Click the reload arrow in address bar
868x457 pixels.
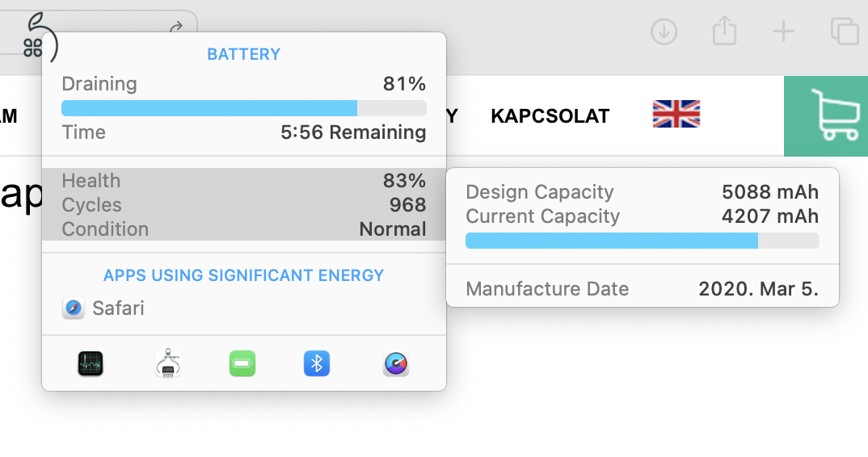coord(176,27)
